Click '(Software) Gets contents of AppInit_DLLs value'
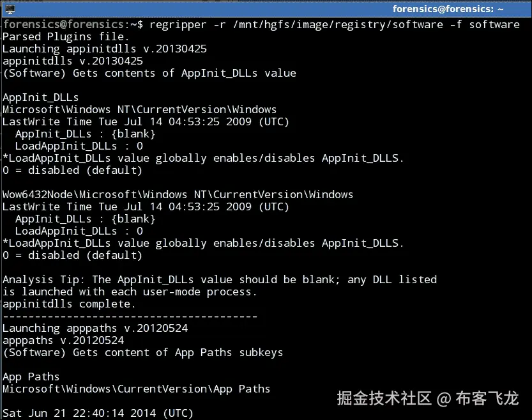 (x=149, y=74)
